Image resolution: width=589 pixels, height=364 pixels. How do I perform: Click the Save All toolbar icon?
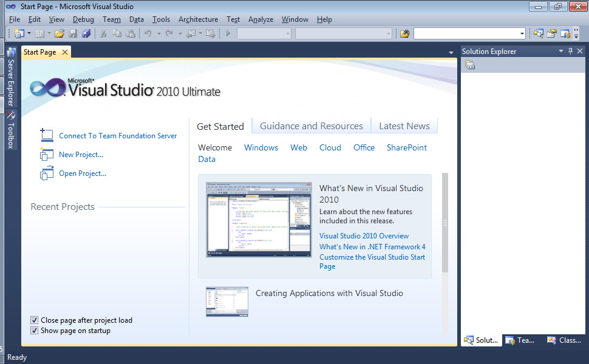click(86, 33)
